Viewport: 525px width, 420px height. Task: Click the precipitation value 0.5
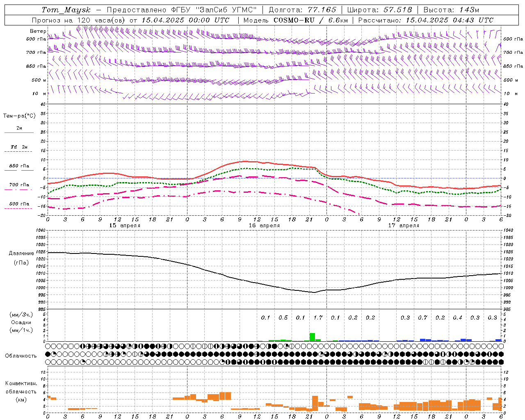pyautogui.click(x=283, y=317)
